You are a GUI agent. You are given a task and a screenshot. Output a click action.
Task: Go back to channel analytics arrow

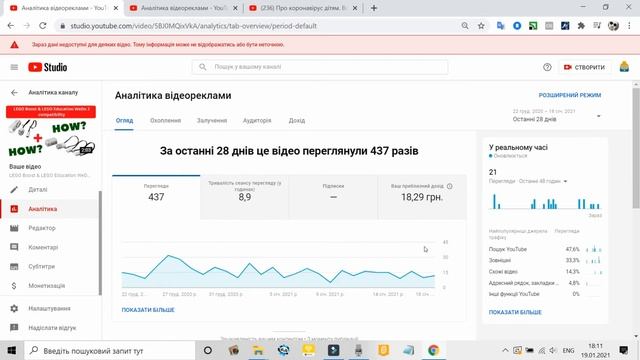14,93
